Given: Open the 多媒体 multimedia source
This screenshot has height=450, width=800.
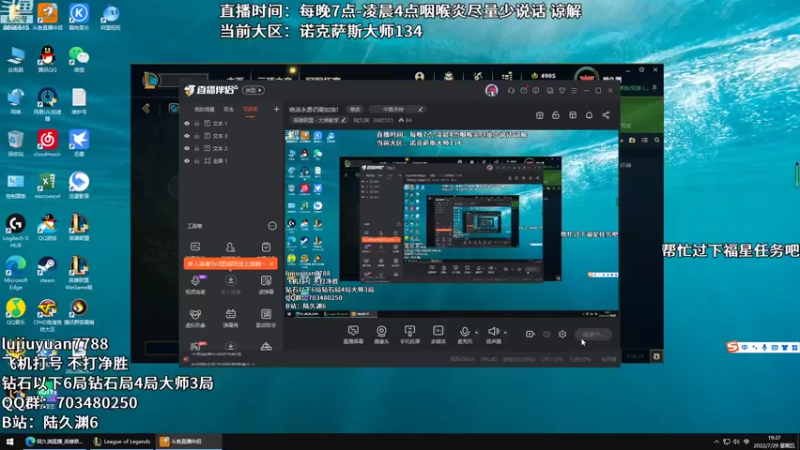Looking at the screenshot, I should (x=438, y=334).
